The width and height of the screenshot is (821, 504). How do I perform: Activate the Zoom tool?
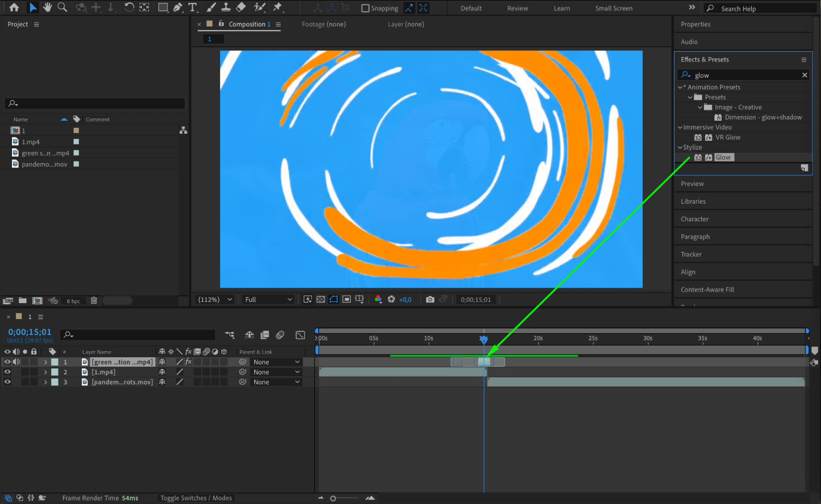(x=62, y=7)
